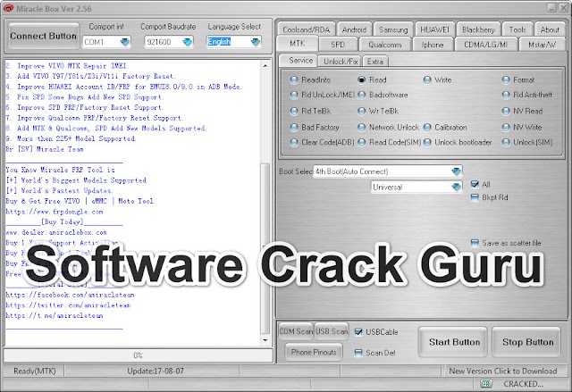Choose the NV Write radio option

[x=506, y=128]
